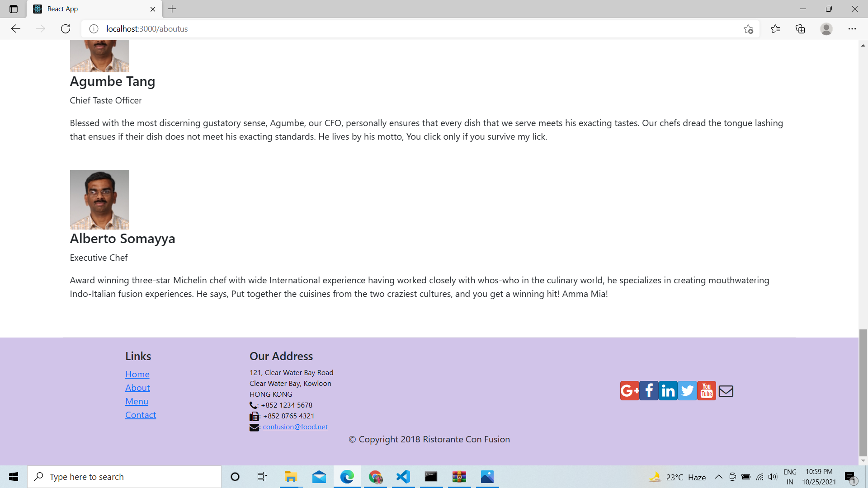Open the Collections icon
This screenshot has height=488, width=868.
pos(800,29)
